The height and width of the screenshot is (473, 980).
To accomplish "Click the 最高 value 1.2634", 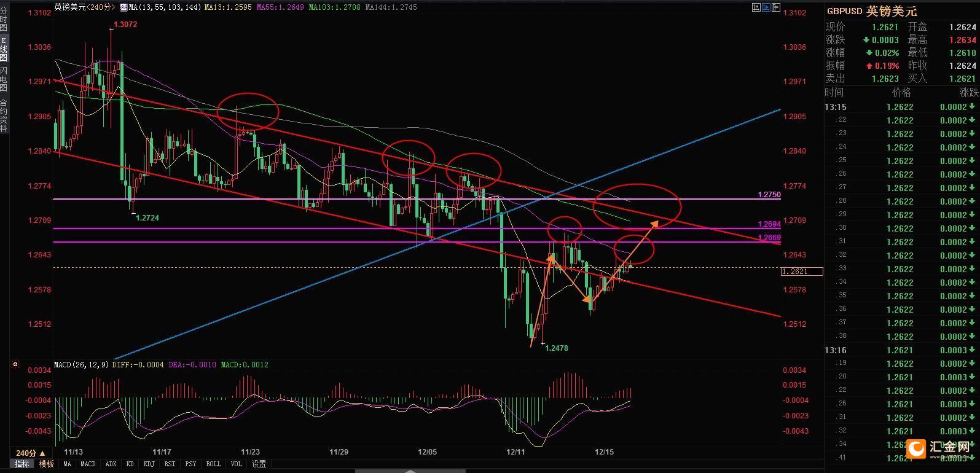I will 962,40.
